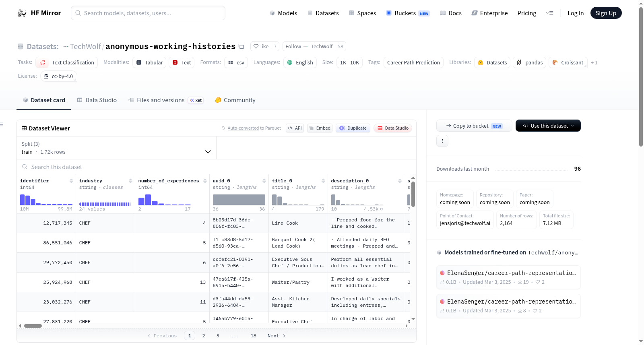Click the Copy to bucket button
The height and width of the screenshot is (345, 644).
474,126
